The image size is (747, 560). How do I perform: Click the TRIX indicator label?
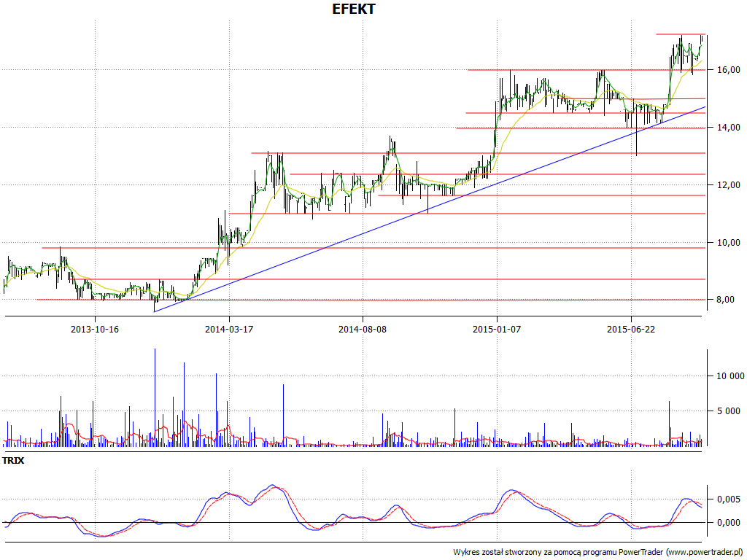[13, 461]
